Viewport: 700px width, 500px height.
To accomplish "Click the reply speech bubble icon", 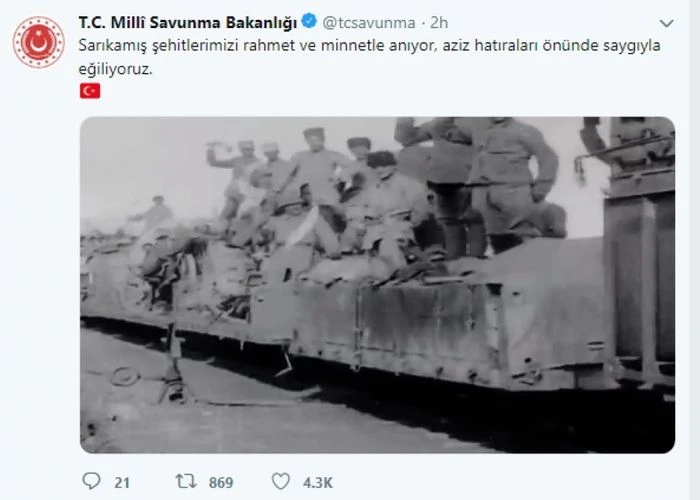I will point(92,481).
